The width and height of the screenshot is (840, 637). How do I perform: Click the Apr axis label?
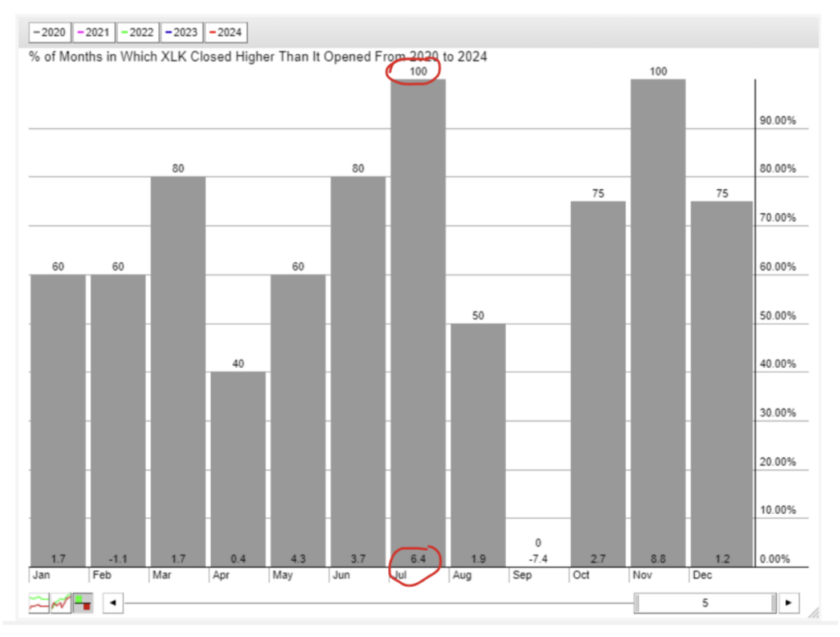[221, 576]
